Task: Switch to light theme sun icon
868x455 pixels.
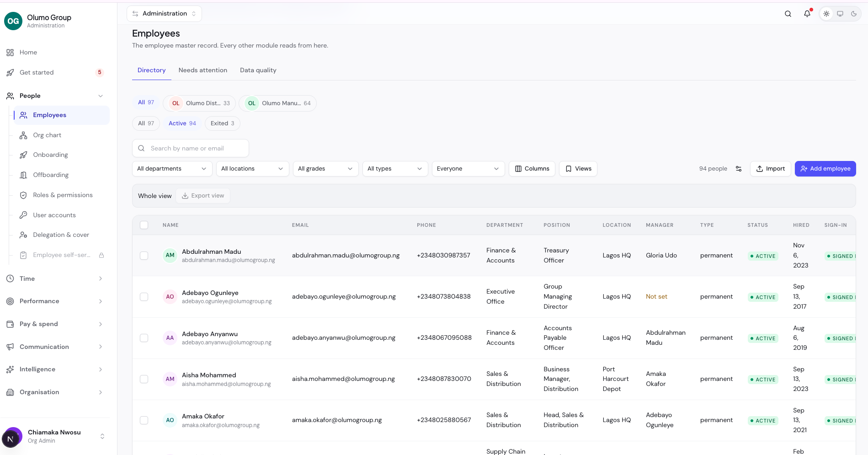Action: [x=826, y=14]
